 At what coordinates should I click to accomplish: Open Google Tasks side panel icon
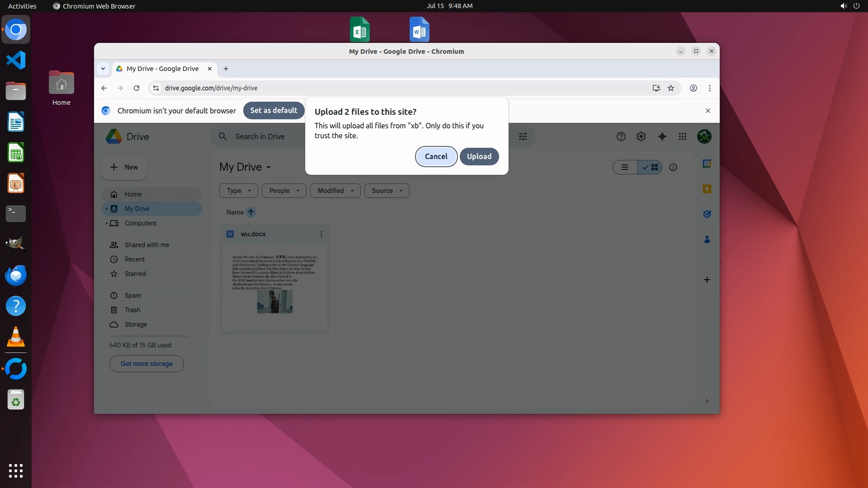(707, 214)
